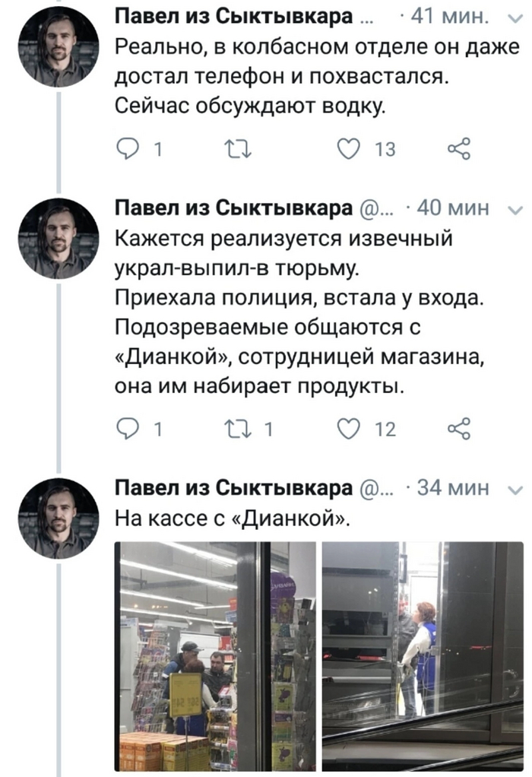The image size is (532, 777).
Task: Open the author avatar of the third tweet
Action: click(59, 519)
